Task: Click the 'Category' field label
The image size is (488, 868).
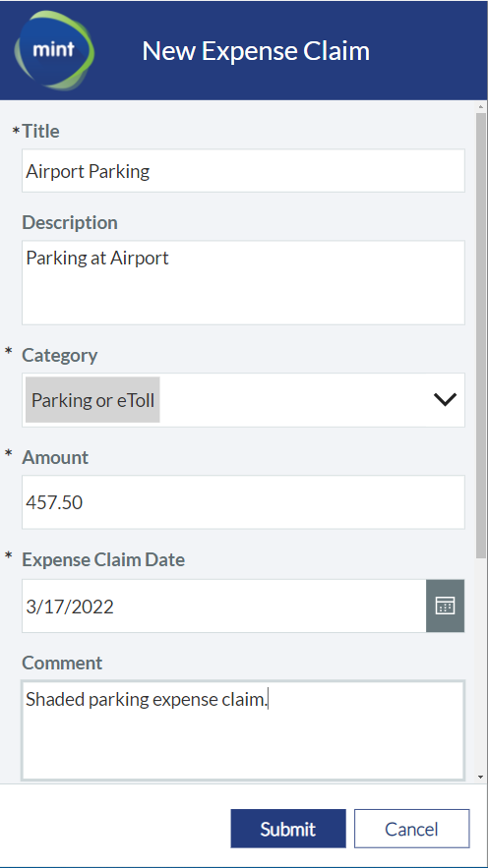Action: click(x=60, y=355)
